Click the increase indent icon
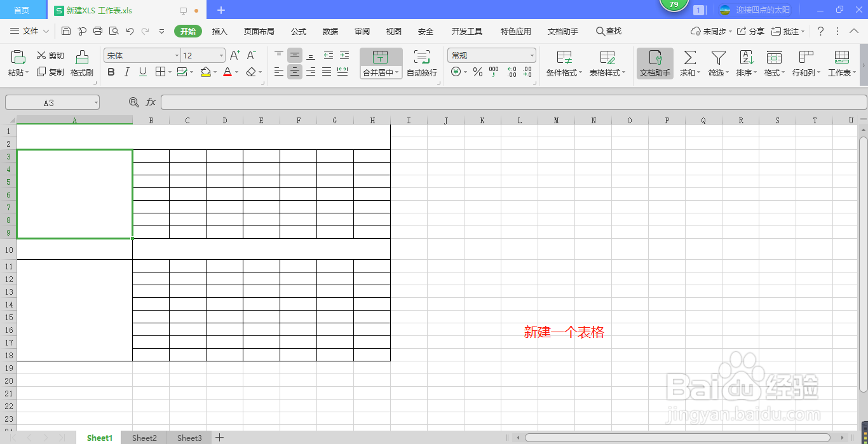 pyautogui.click(x=344, y=55)
